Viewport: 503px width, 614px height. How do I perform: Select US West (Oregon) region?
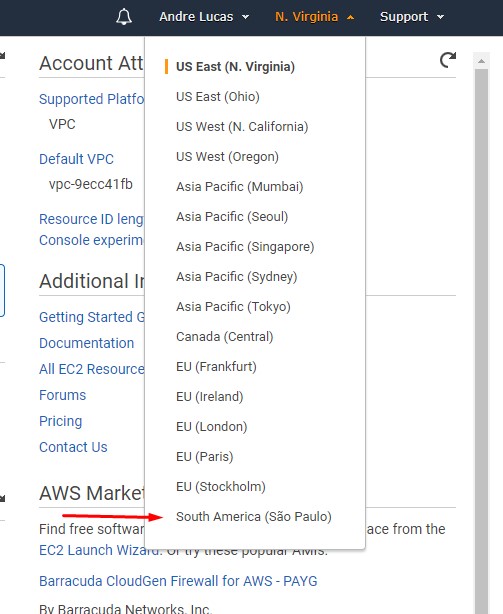[227, 157]
